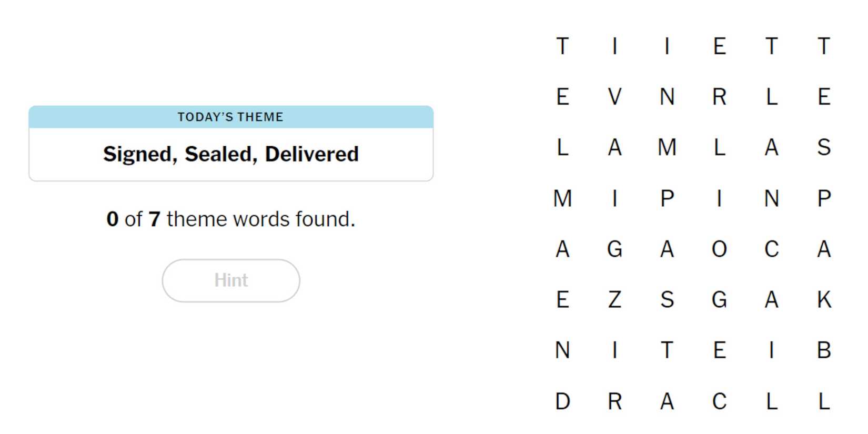Click the A between G and O
This screenshot has height=434, width=868.
(667, 249)
